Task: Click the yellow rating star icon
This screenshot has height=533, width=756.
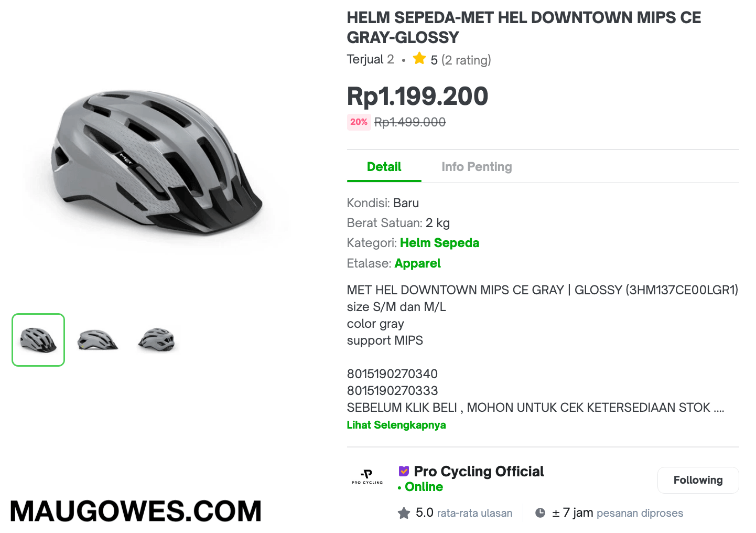Action: click(x=419, y=58)
